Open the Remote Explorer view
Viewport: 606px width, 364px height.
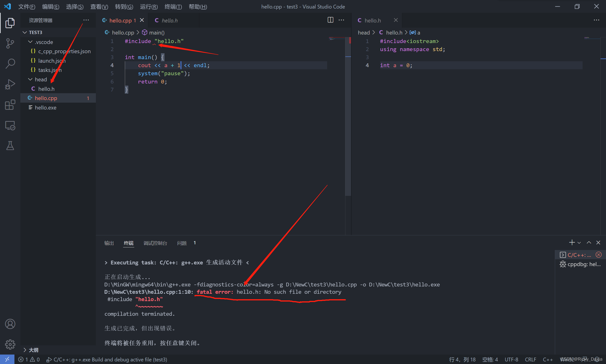tap(10, 126)
